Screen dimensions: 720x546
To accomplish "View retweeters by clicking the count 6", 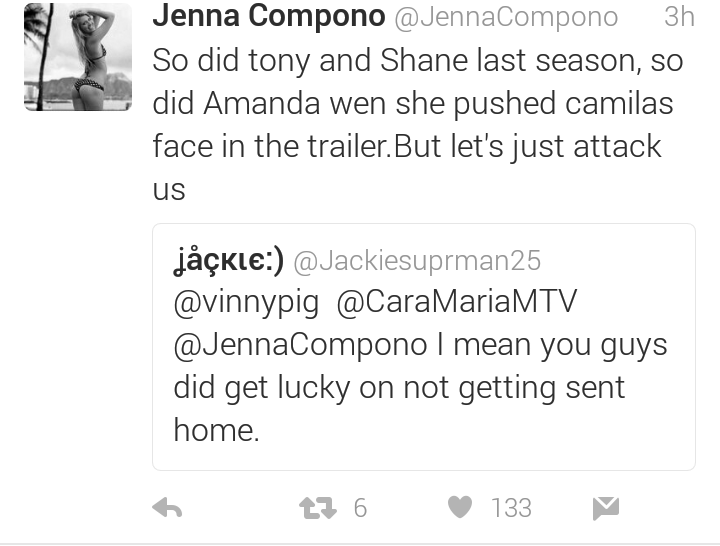I will pos(360,508).
